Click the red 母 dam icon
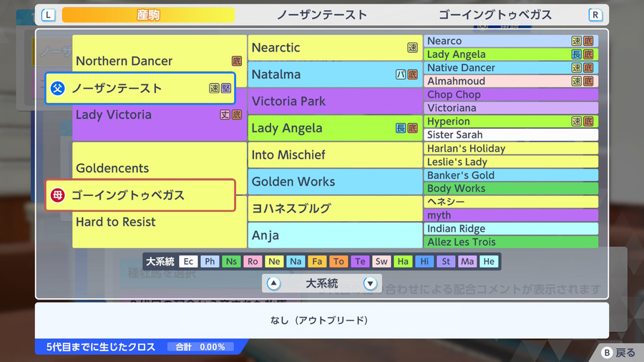 coord(57,195)
